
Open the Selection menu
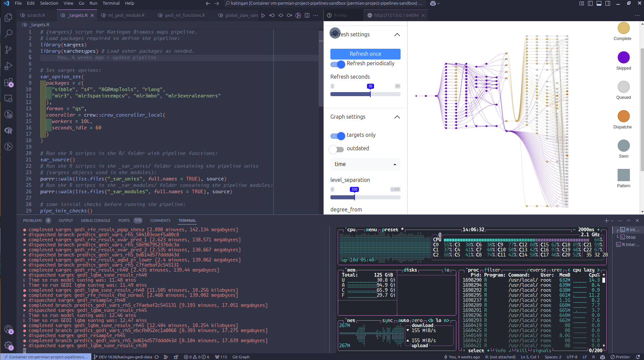point(49,3)
